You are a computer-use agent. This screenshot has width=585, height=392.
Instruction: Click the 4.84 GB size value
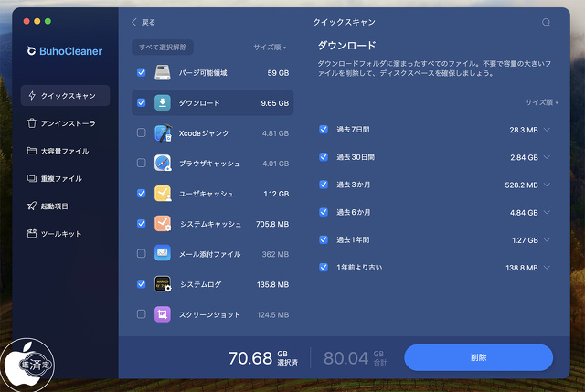524,213
